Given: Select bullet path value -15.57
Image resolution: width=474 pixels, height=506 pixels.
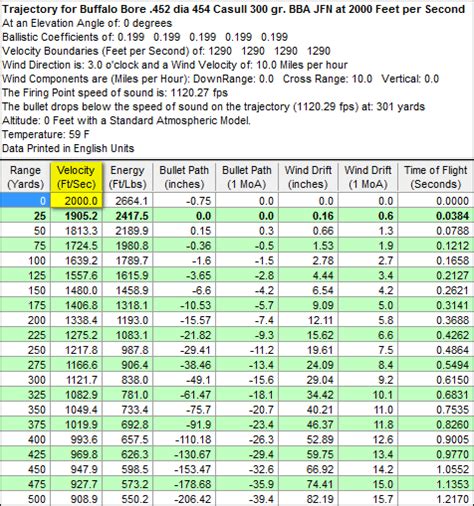Looking at the screenshot, I should click(184, 320).
